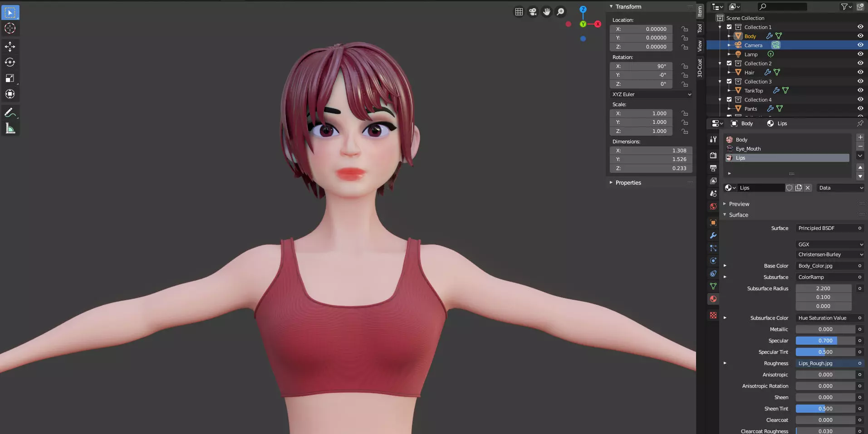Viewport: 868px width, 434px height.
Task: Open the Modifier wrench properties tab
Action: pos(713,235)
